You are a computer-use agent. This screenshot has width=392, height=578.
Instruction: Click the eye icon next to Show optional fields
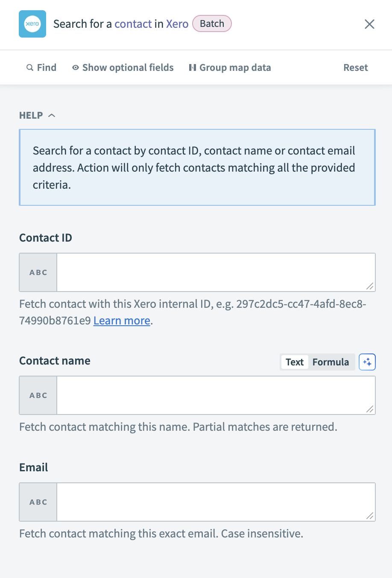click(76, 67)
